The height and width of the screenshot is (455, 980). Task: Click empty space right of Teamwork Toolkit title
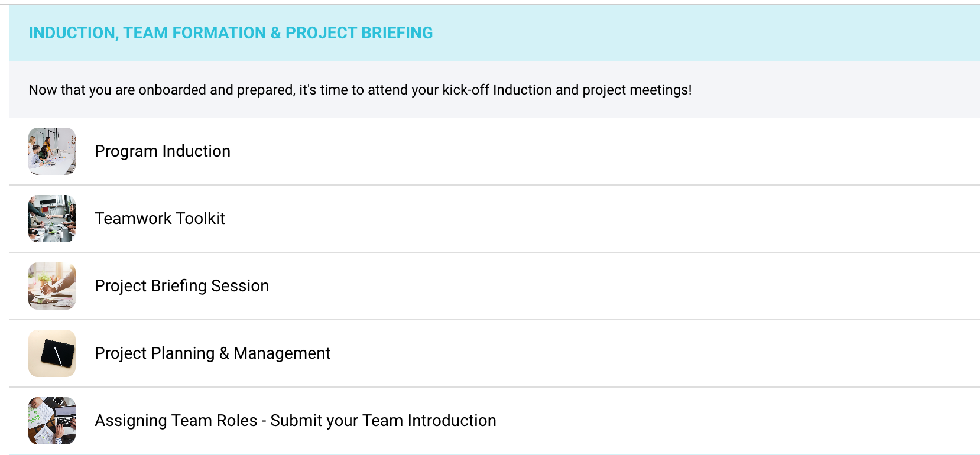[591, 219]
